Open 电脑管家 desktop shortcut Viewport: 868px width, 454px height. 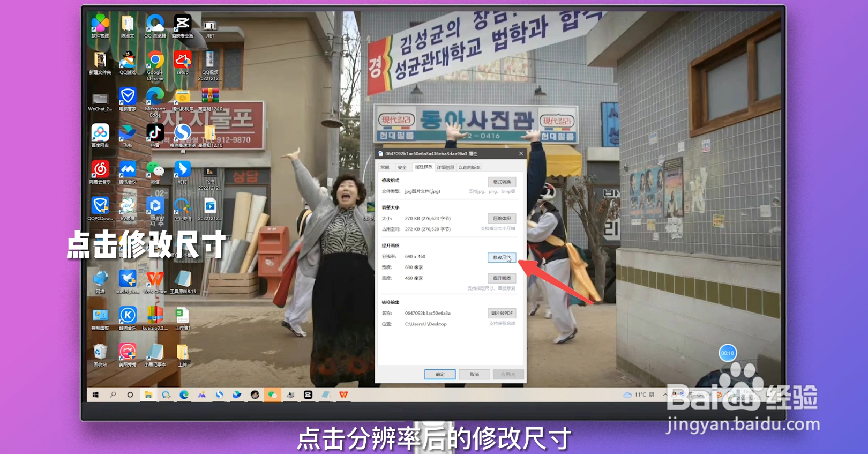128,100
